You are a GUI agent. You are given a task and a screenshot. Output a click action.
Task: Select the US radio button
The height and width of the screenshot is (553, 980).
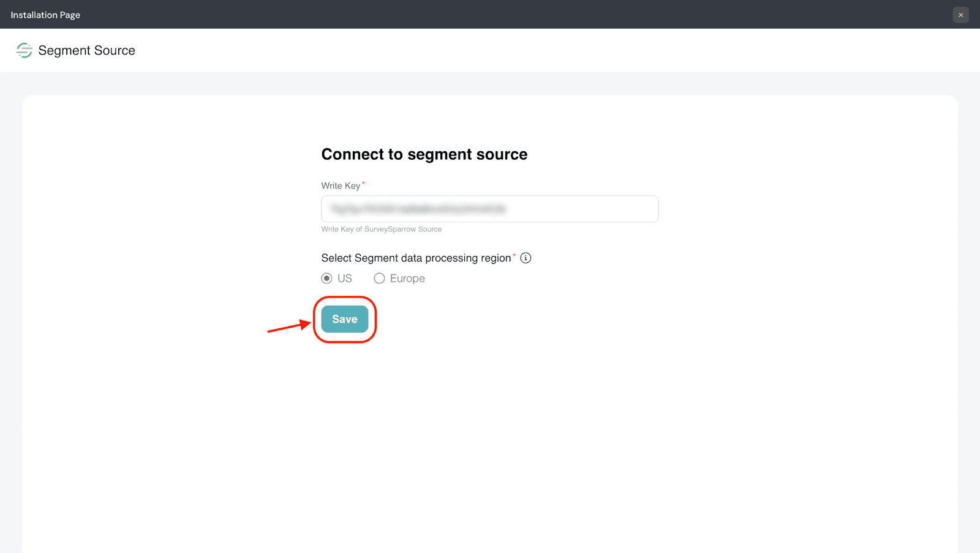coord(327,279)
